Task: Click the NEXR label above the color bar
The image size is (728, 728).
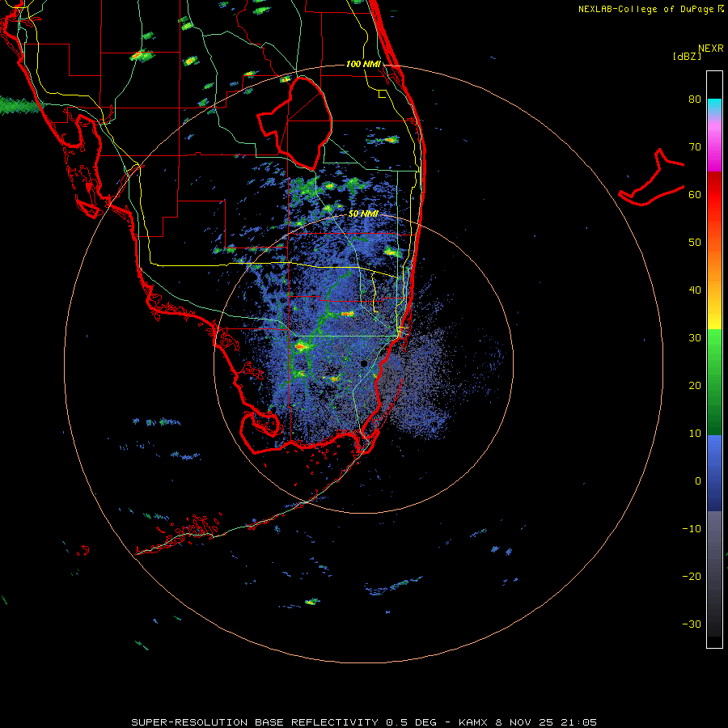Action: (711, 49)
